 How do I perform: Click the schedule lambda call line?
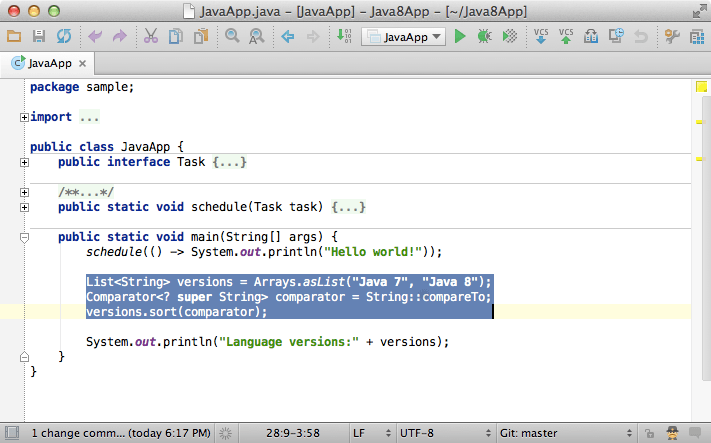(264, 252)
